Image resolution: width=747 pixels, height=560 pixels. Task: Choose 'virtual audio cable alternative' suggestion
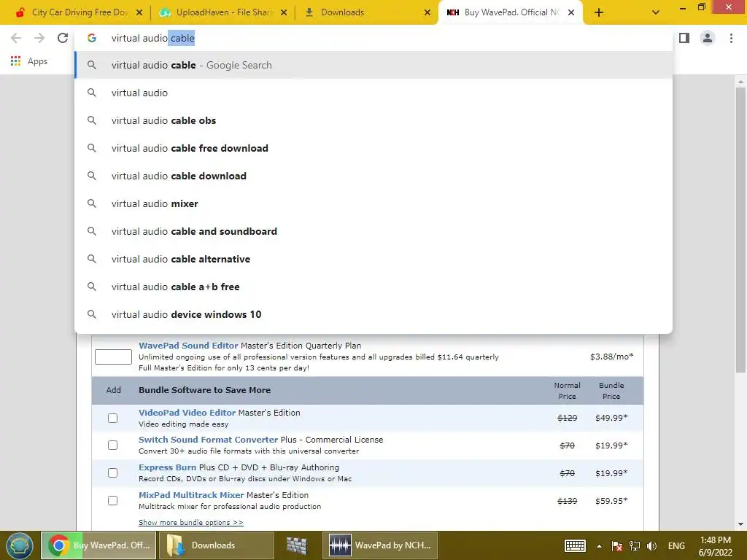pyautogui.click(x=373, y=259)
